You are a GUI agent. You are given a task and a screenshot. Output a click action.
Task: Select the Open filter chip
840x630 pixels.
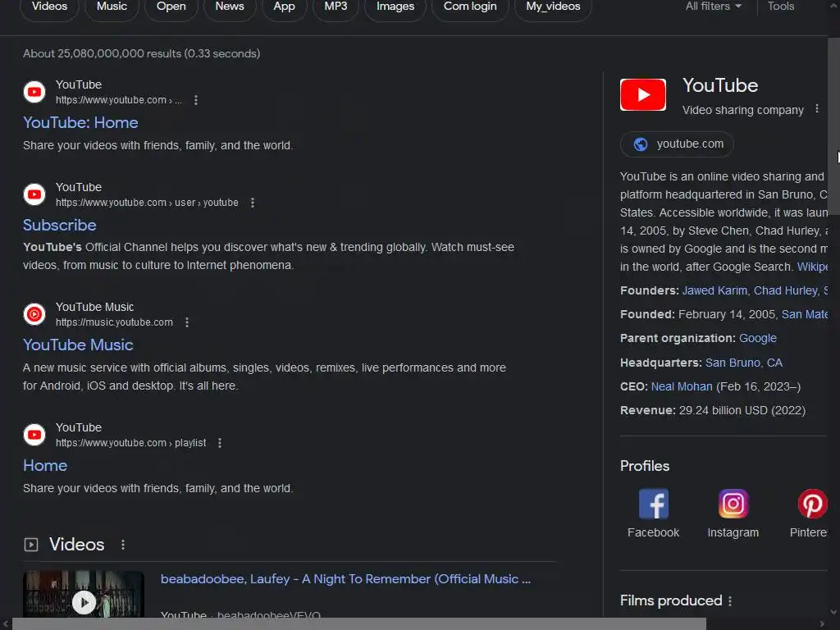point(171,7)
